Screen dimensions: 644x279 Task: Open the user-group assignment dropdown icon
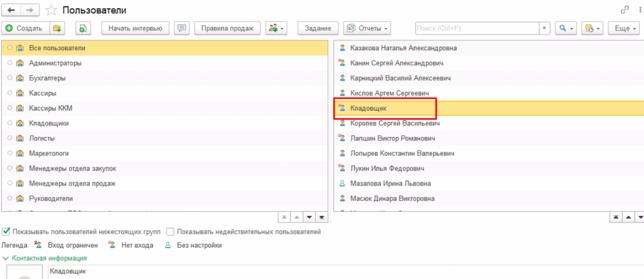276,28
